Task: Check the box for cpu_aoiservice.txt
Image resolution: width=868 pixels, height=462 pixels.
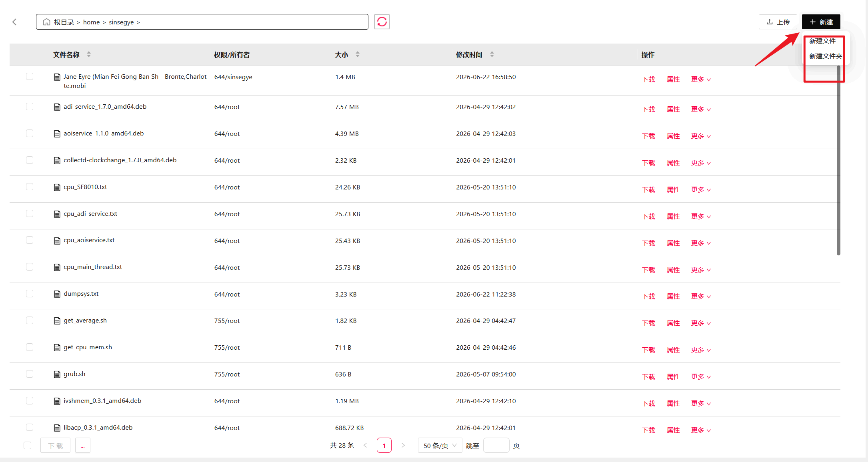Action: point(30,240)
